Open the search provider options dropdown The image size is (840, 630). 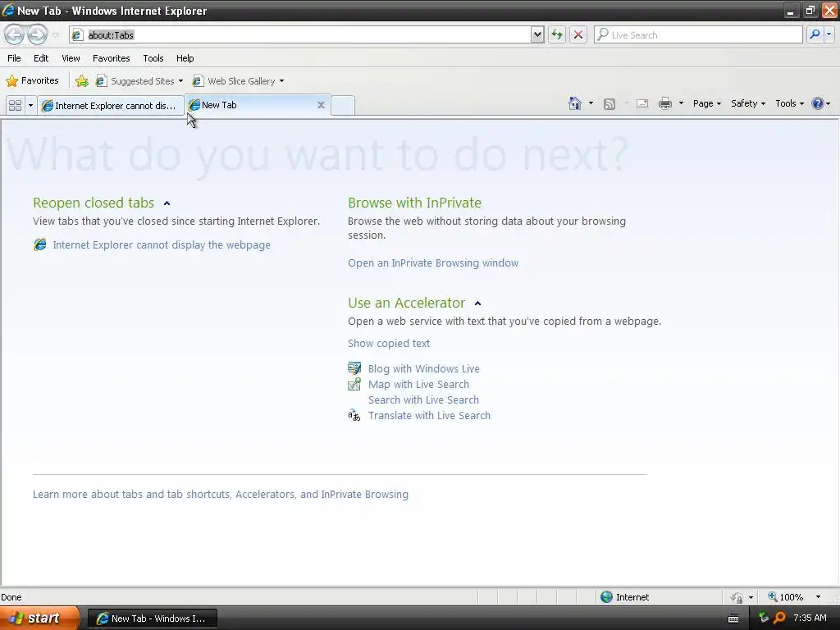tap(829, 34)
